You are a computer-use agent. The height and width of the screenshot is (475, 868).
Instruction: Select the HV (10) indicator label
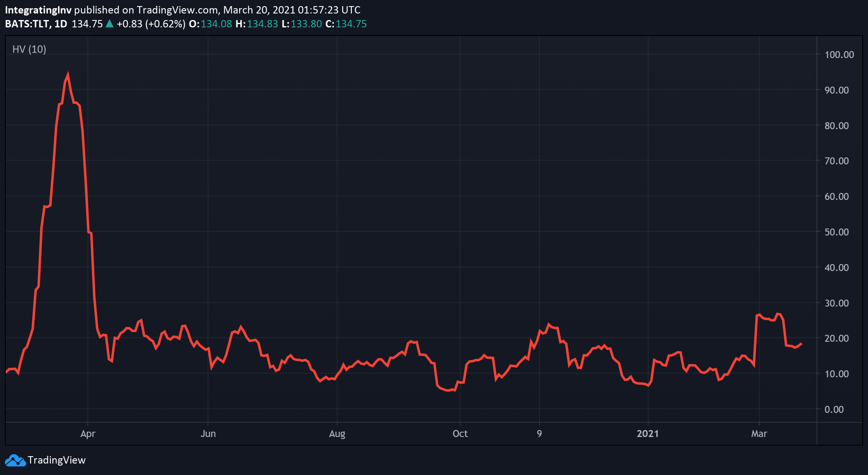(29, 49)
